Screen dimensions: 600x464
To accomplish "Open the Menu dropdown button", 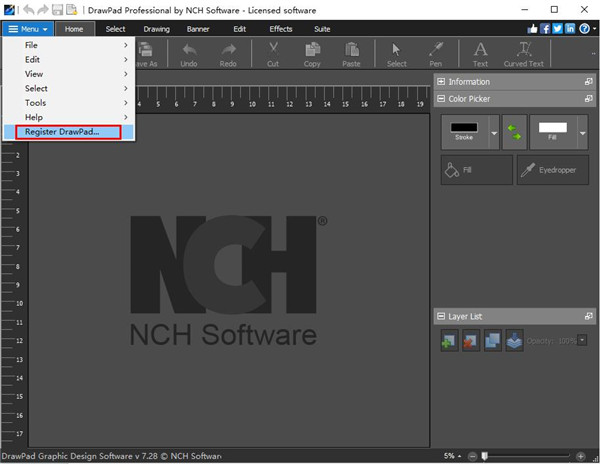I will click(x=28, y=29).
